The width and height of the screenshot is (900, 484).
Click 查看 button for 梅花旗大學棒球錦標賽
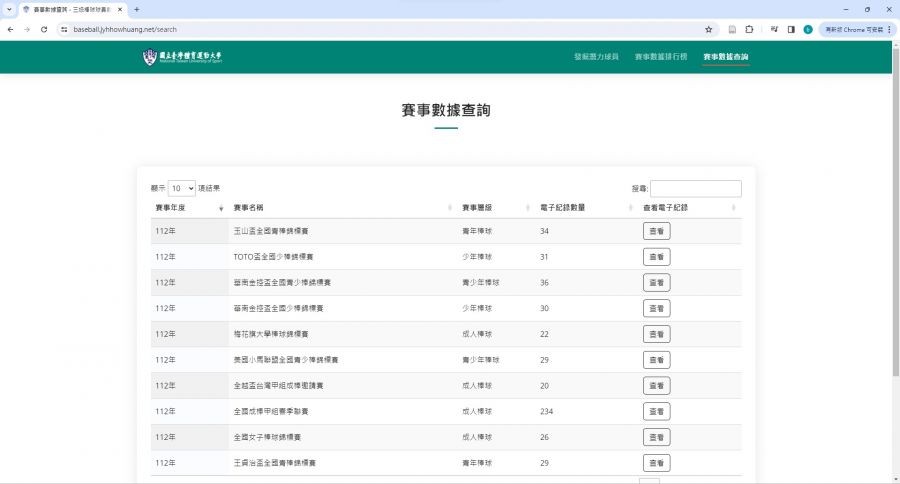tap(656, 334)
